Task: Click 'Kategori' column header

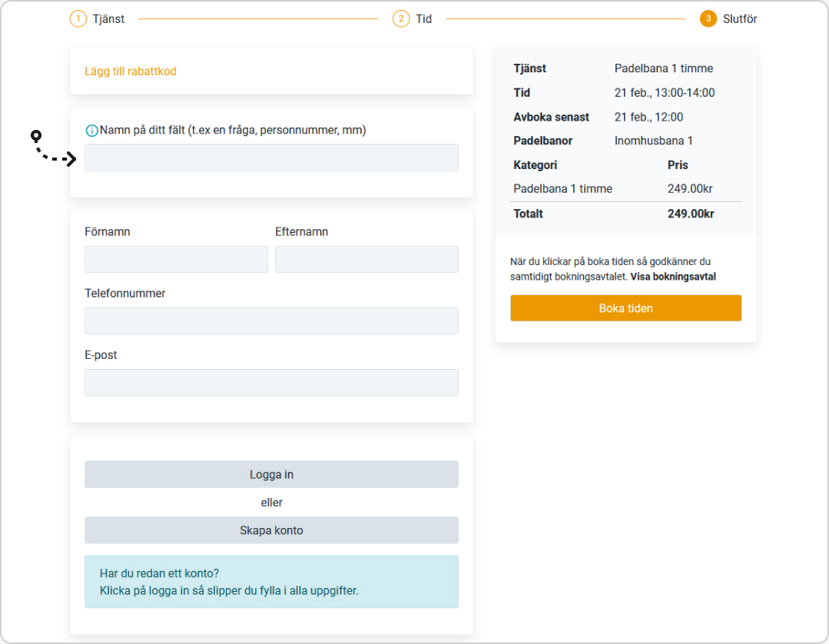Action: [x=535, y=165]
